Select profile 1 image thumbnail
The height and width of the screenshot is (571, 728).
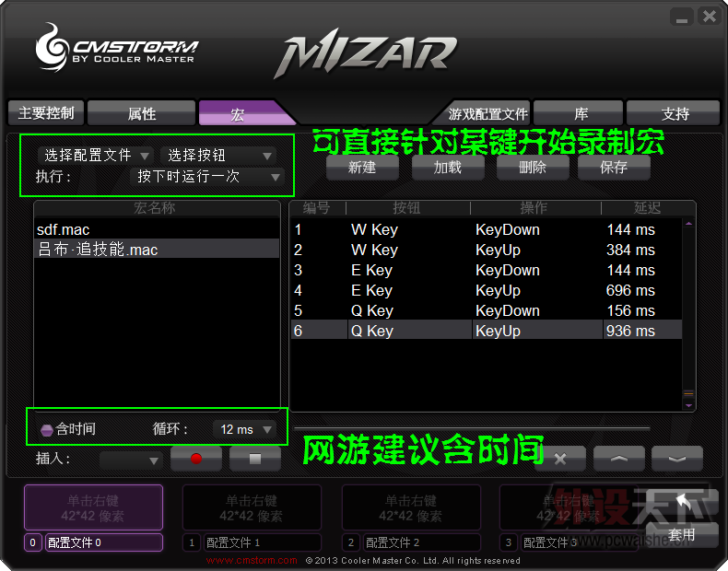[x=252, y=507]
